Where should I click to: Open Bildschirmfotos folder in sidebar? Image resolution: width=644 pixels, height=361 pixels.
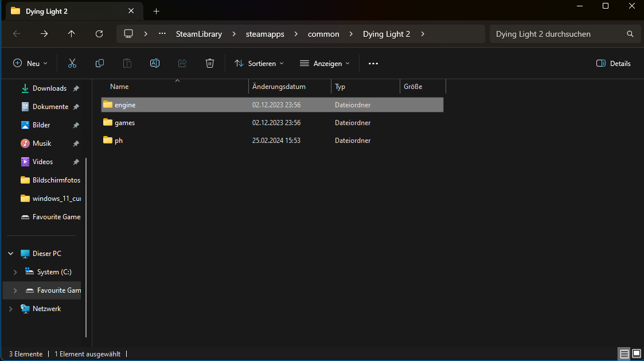click(50, 180)
